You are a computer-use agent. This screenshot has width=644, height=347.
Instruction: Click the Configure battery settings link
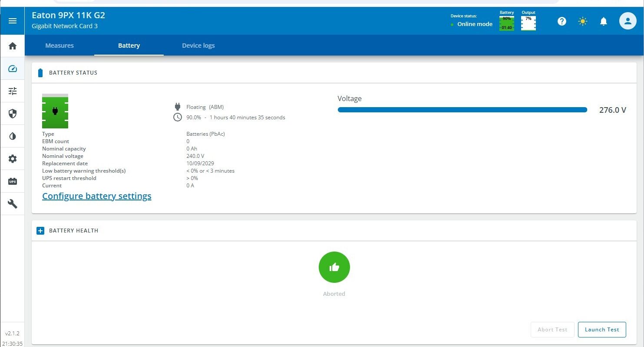pos(97,196)
